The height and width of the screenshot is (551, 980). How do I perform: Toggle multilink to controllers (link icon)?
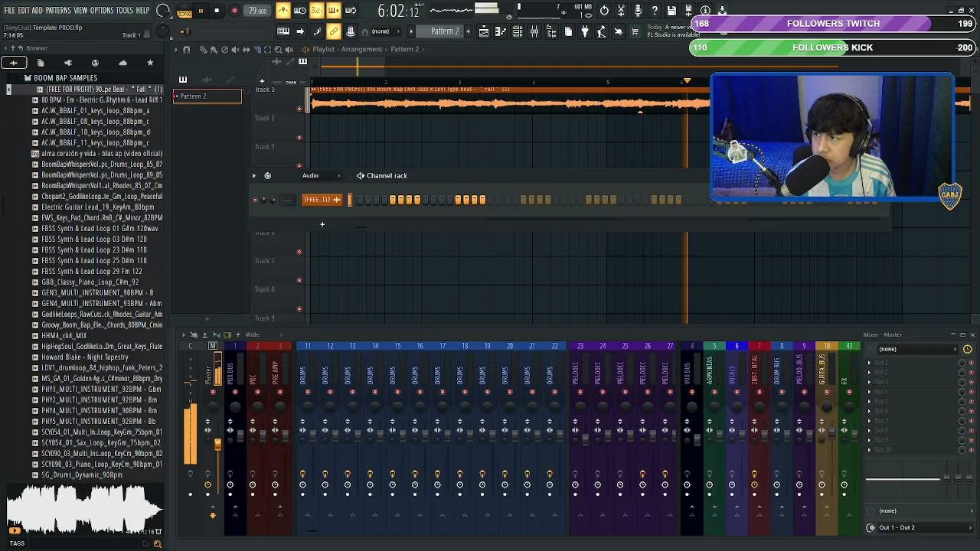click(x=334, y=31)
